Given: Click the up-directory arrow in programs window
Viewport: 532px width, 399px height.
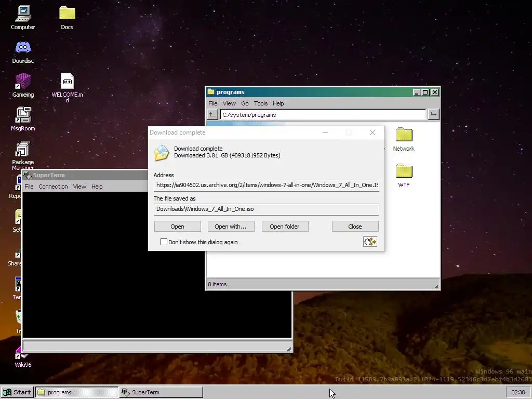Looking at the screenshot, I should 212,115.
